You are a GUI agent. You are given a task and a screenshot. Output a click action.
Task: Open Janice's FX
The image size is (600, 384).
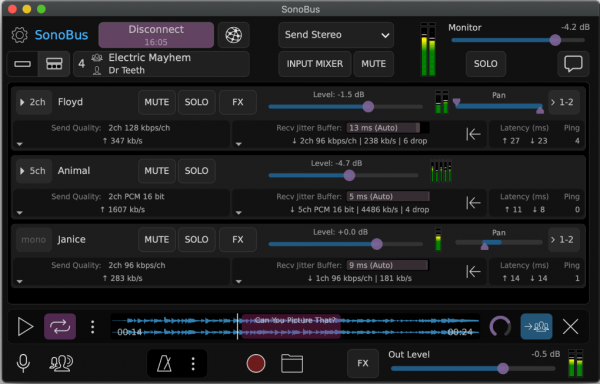(238, 239)
